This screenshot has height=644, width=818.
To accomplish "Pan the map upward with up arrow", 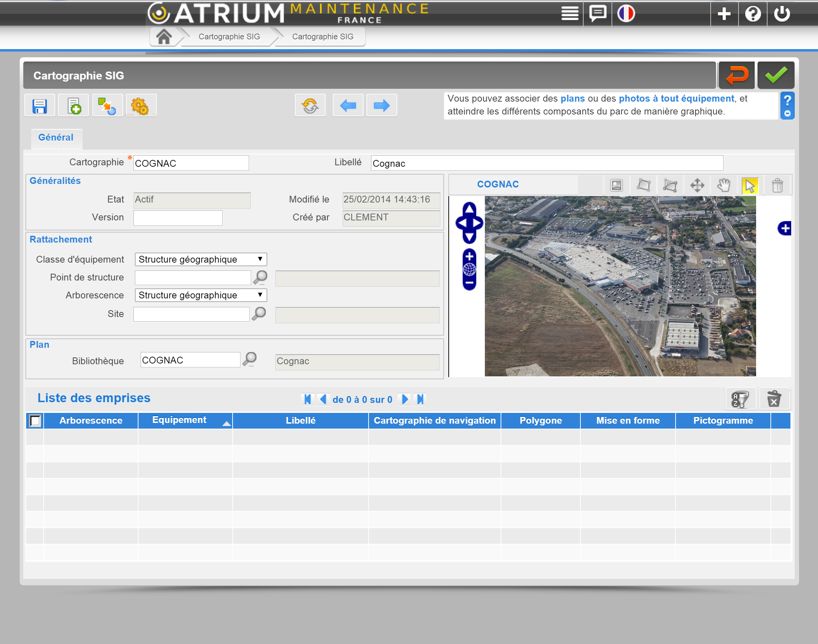I will point(469,208).
